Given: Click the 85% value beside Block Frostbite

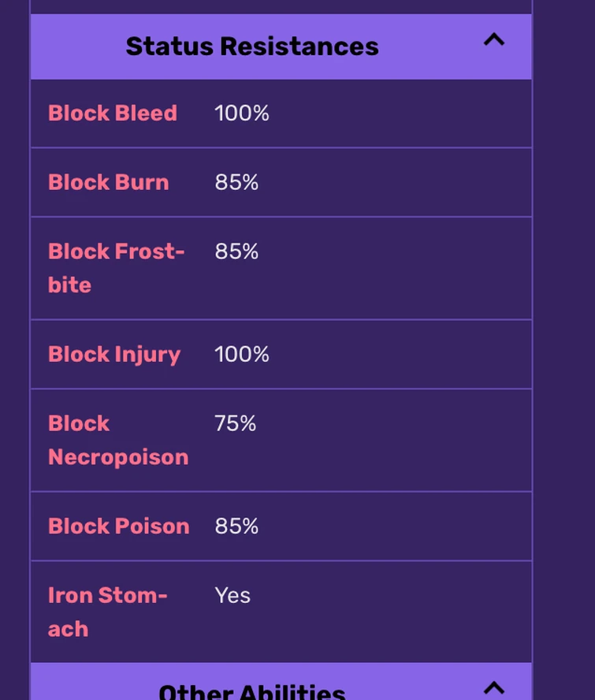Looking at the screenshot, I should [x=236, y=251].
